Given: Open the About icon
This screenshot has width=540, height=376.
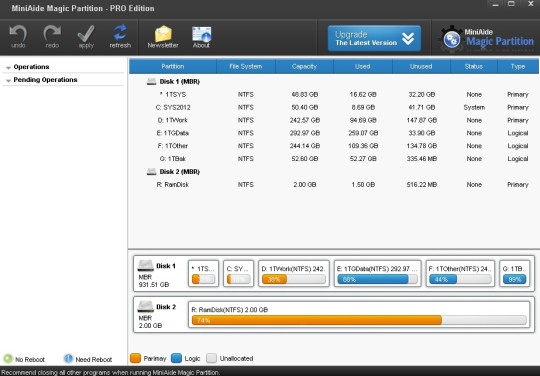Looking at the screenshot, I should [201, 36].
